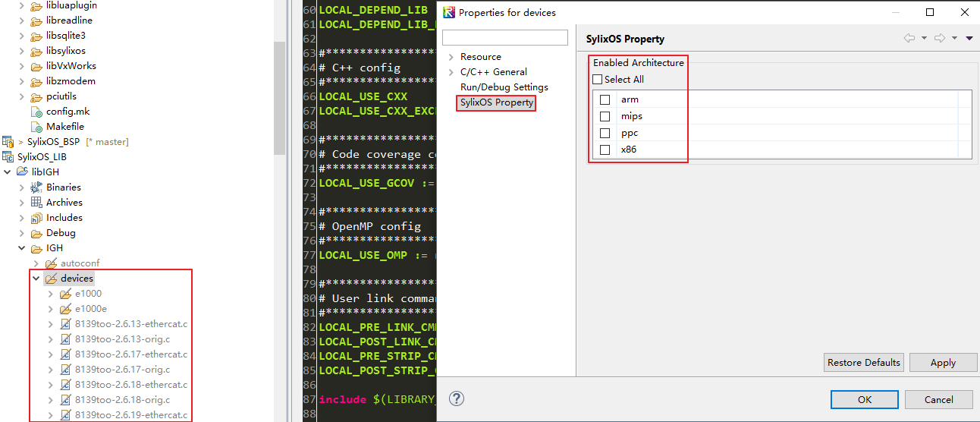The height and width of the screenshot is (422, 980).
Task: Expand the Resource node
Action: pos(451,57)
